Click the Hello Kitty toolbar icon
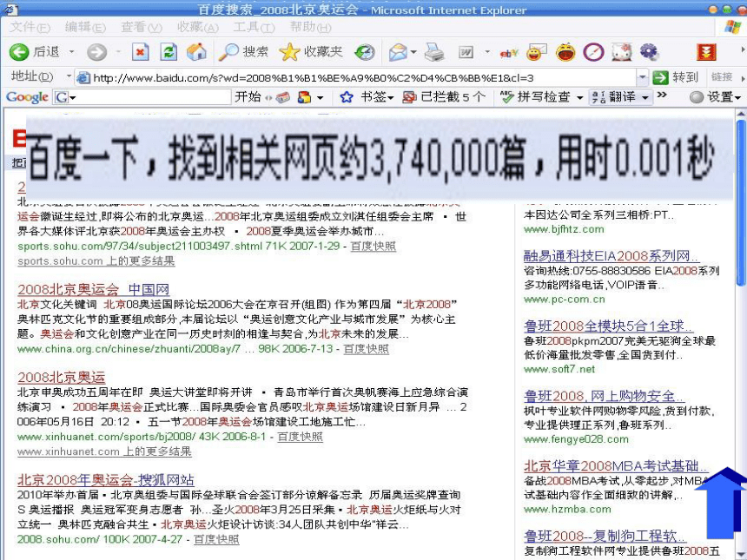Image resolution: width=747 pixels, height=560 pixels. coord(622,51)
